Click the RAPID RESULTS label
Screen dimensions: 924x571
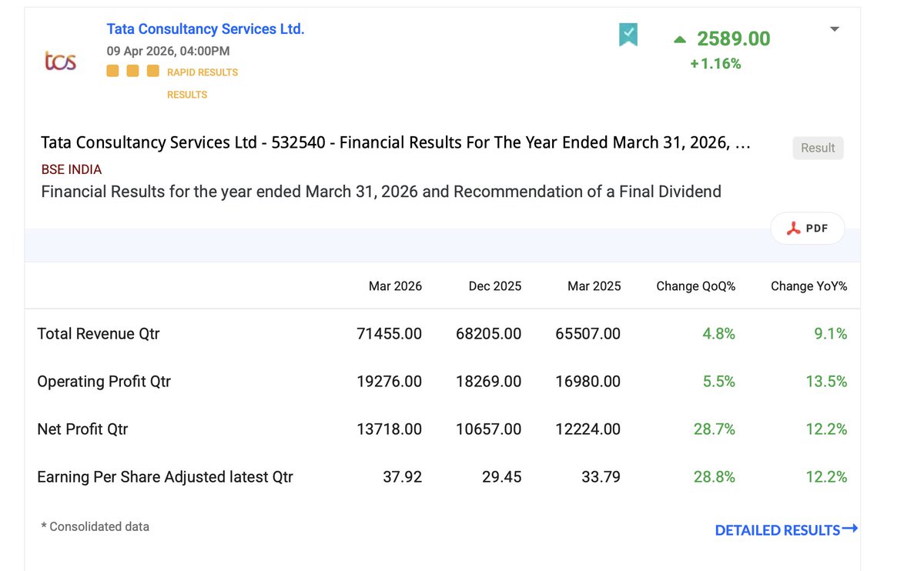pos(203,72)
